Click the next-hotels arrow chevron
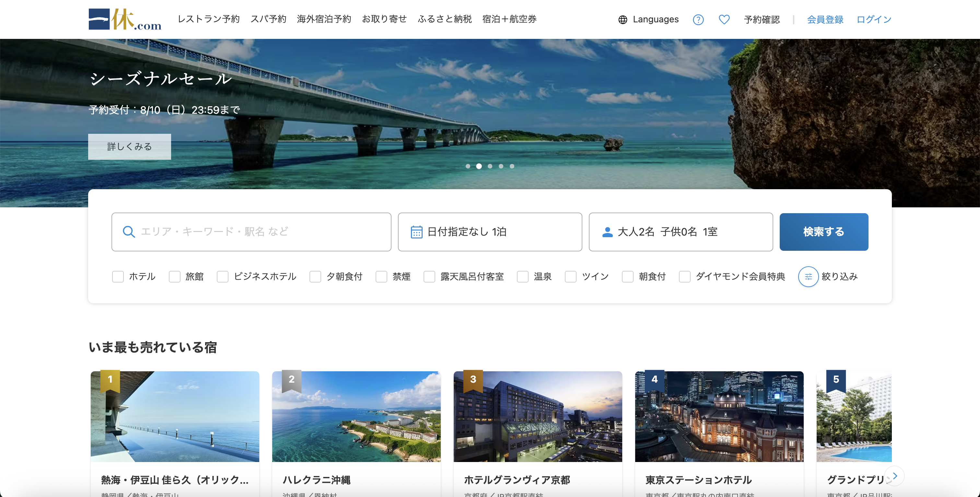 pyautogui.click(x=895, y=476)
